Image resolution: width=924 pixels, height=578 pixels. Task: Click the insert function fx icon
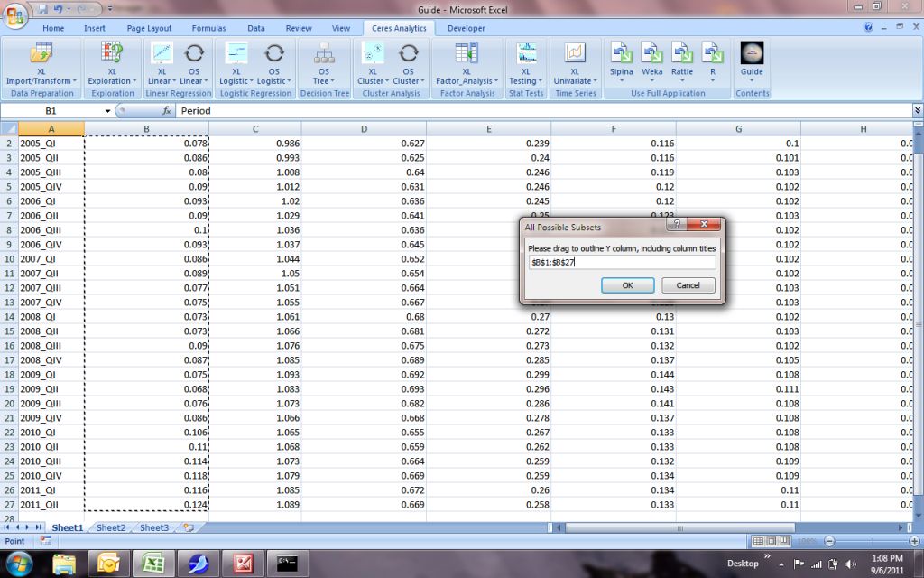(167, 111)
